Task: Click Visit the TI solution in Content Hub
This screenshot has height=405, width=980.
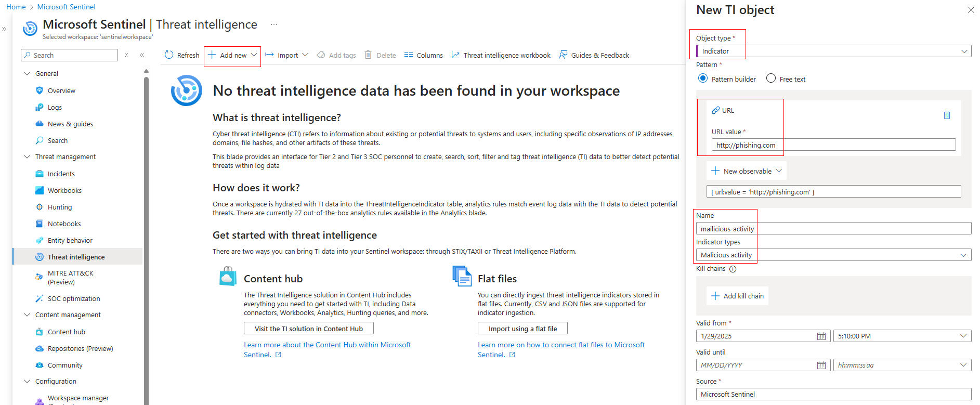Action: tap(308, 329)
